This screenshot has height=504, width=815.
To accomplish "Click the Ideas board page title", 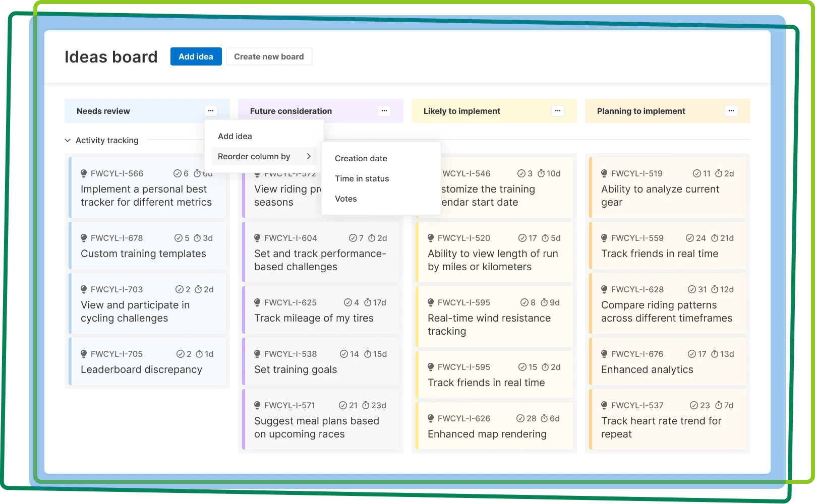I will [111, 56].
